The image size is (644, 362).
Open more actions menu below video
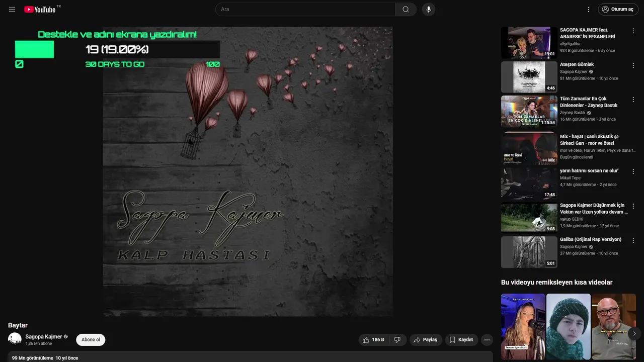487,340
